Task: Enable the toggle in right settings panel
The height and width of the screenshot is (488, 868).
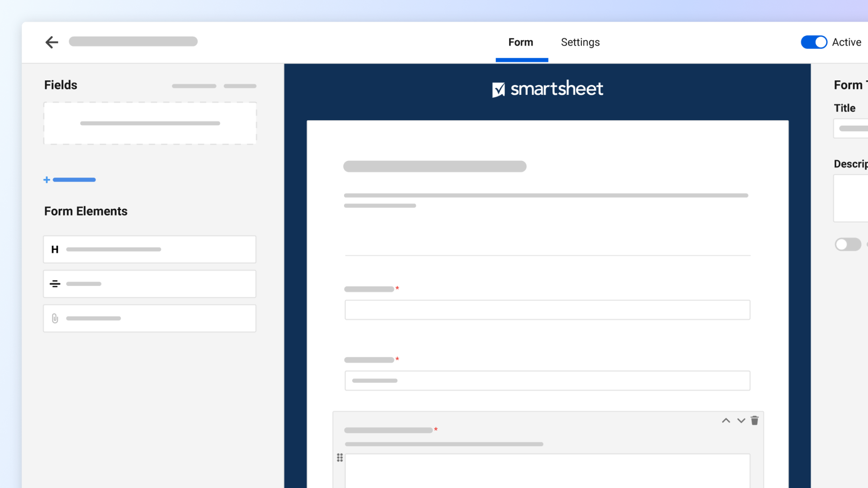Action: (848, 244)
